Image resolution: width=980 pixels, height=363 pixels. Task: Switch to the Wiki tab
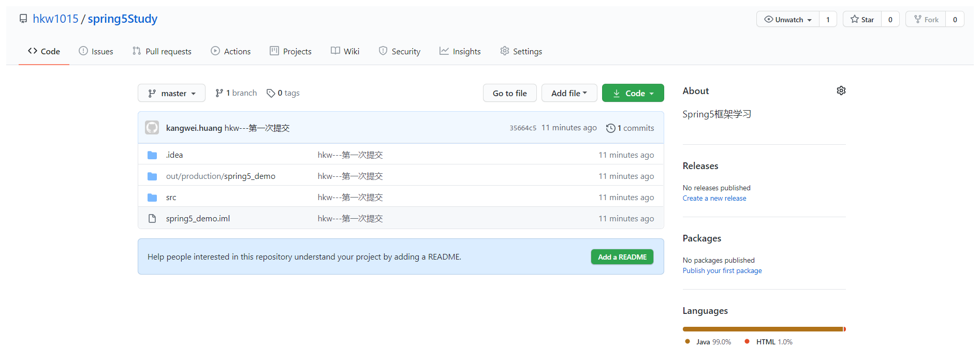pyautogui.click(x=345, y=51)
